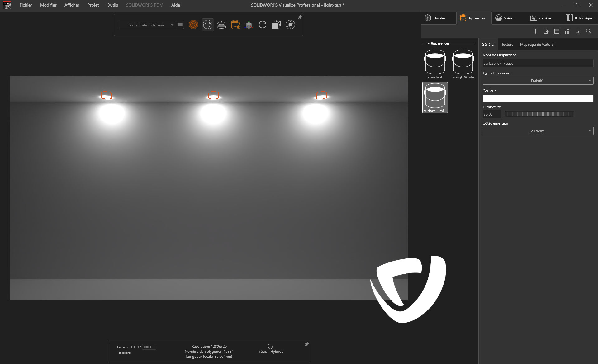Viewport: 598px width, 364px height.
Task: Open the Afficher menu
Action: click(x=72, y=5)
